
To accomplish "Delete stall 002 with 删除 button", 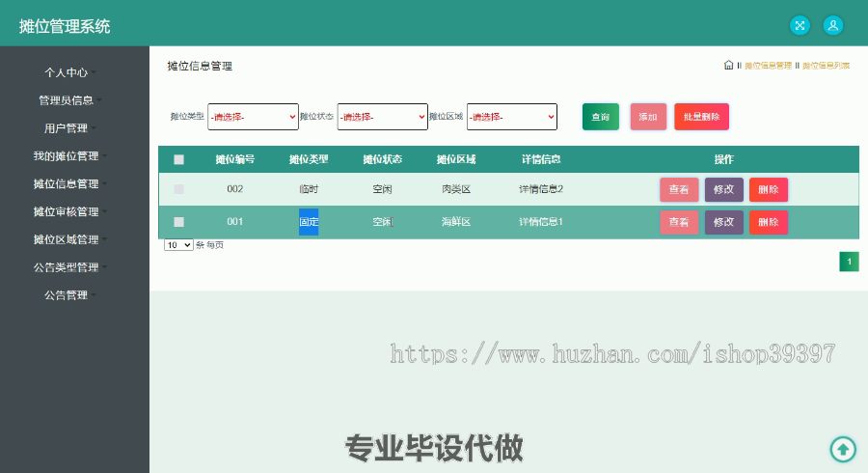I will 769,189.
